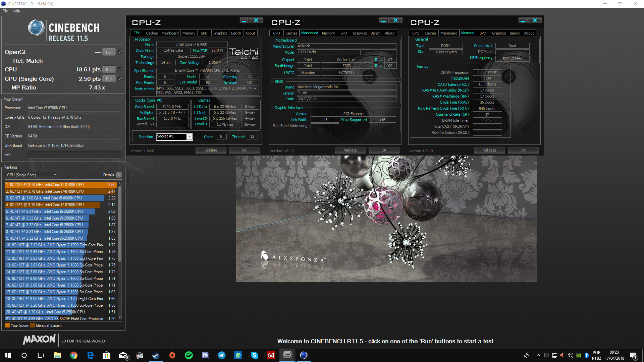Click OK in the first CPU-Z window
Screen dimensions: 644x362
coord(244,150)
